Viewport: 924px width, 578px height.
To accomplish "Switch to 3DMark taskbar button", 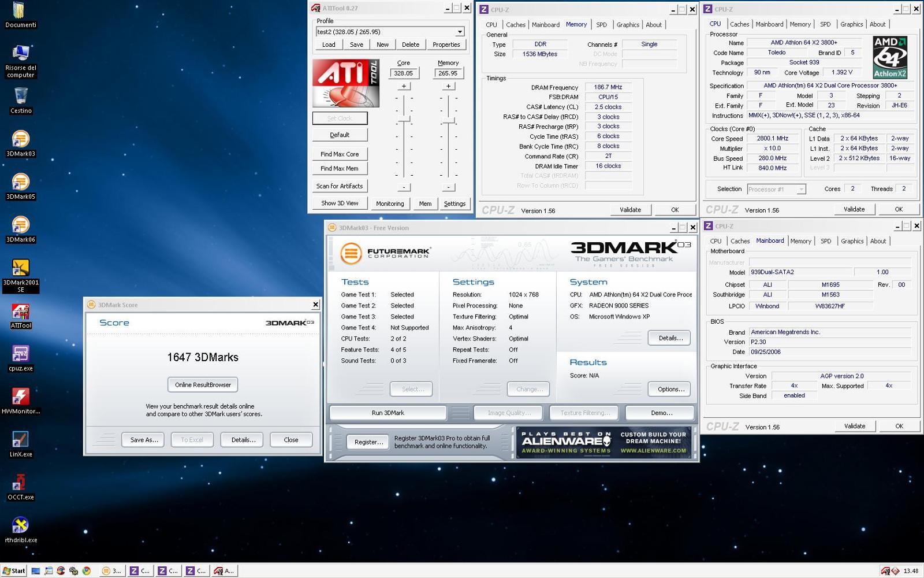I will [x=112, y=570].
